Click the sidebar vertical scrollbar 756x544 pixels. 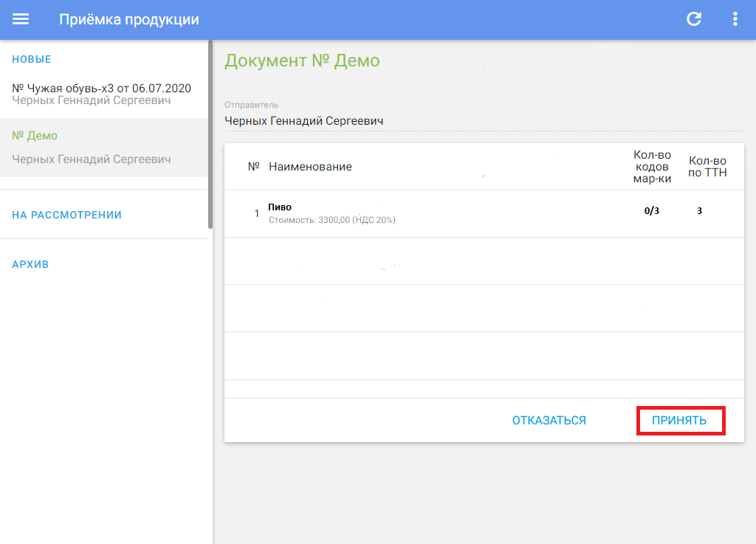[x=210, y=133]
